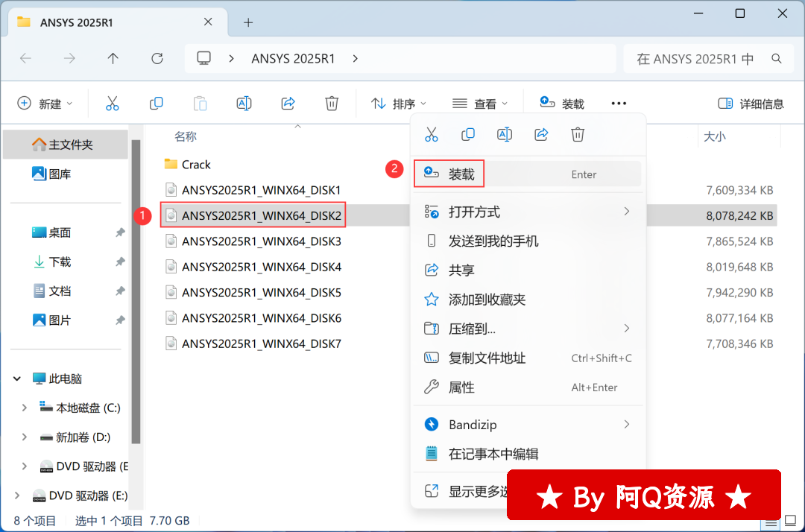Select 主文件夹 in the sidebar
This screenshot has width=805, height=532.
tap(66, 145)
